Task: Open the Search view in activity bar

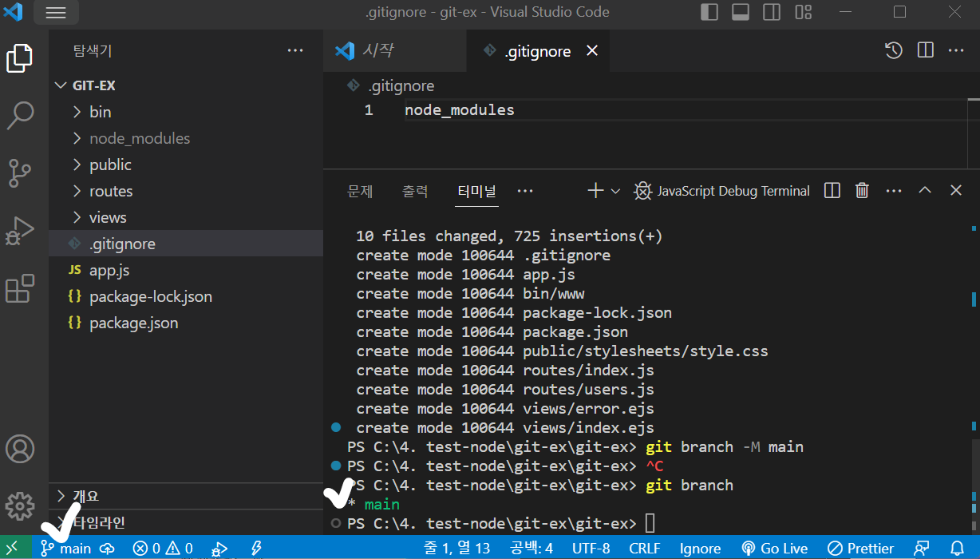Action: click(x=20, y=115)
